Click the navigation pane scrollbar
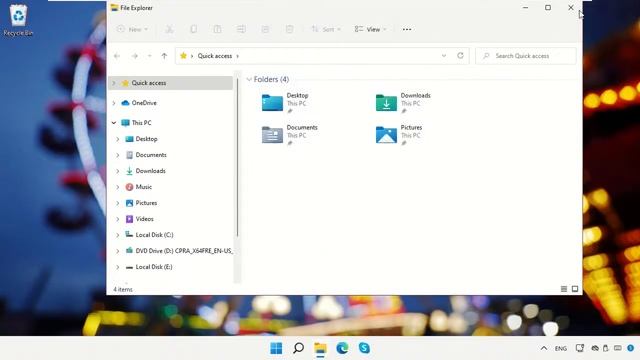This screenshot has width=640, height=360. (237, 157)
